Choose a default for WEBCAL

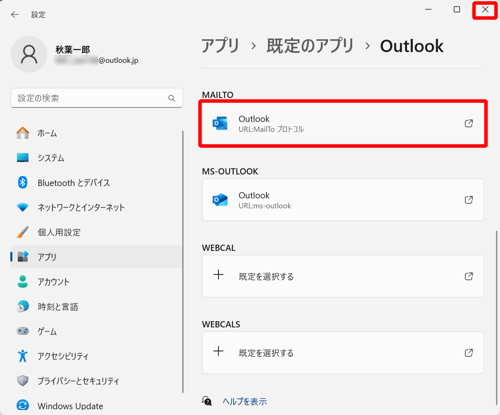click(343, 276)
